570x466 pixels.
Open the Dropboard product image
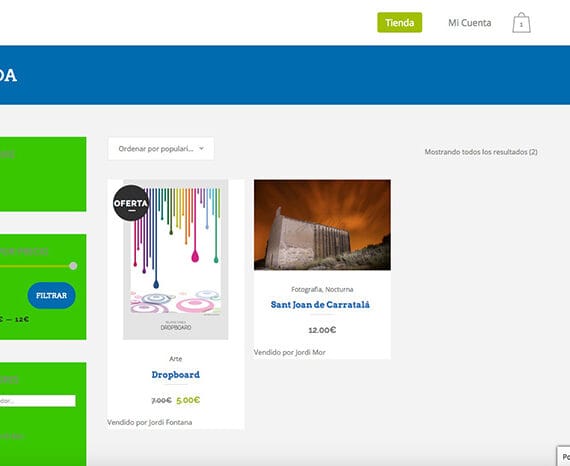(x=176, y=259)
